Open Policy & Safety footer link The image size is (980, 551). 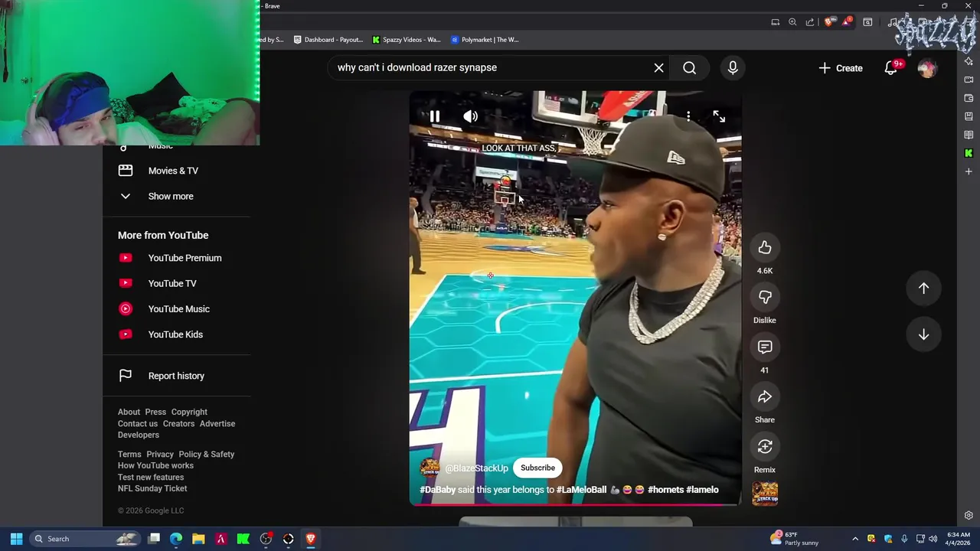pos(207,454)
